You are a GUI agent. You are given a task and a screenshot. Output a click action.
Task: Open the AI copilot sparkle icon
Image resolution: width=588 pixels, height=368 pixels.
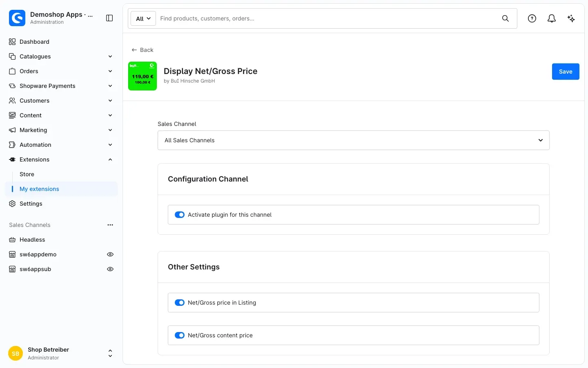(x=571, y=18)
